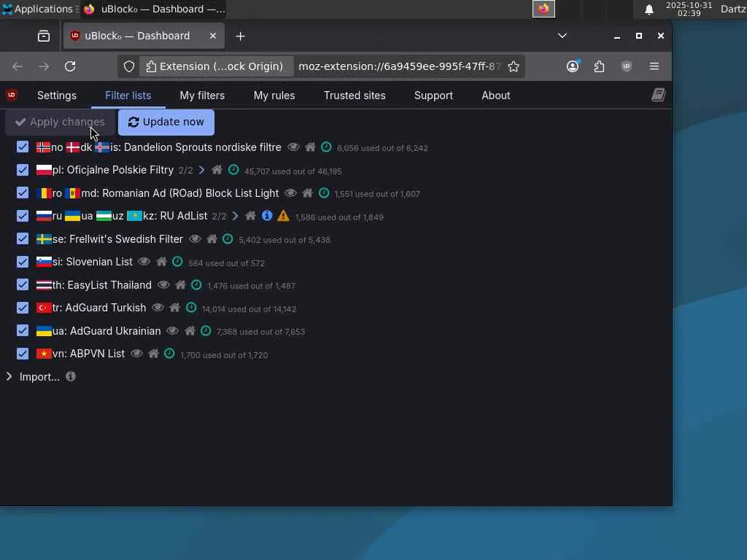Screen dimensions: 747x560
Task: View content of Dandelion Sprouts nordiske filtre list
Action: tap(293, 147)
